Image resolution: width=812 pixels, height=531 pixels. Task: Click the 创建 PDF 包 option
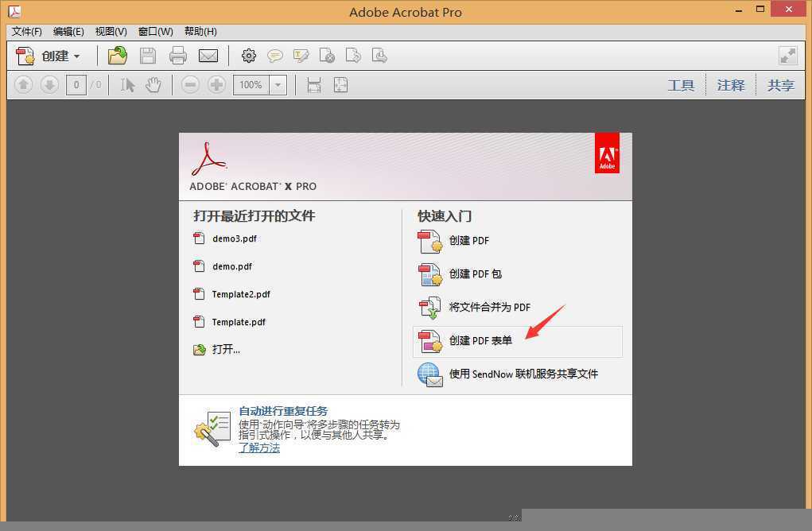click(475, 273)
